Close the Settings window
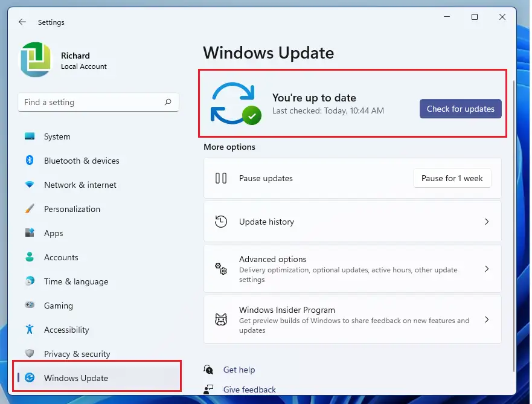Viewport: 532px width, 404px height. 502,17
